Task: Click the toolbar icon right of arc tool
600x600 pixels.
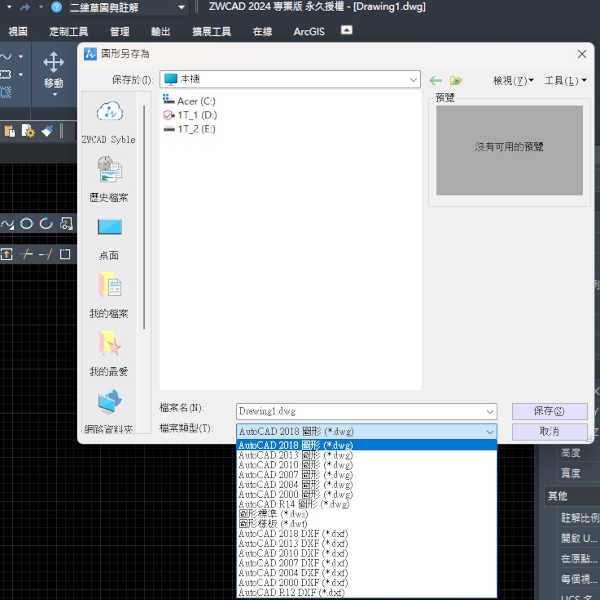Action: (x=66, y=223)
